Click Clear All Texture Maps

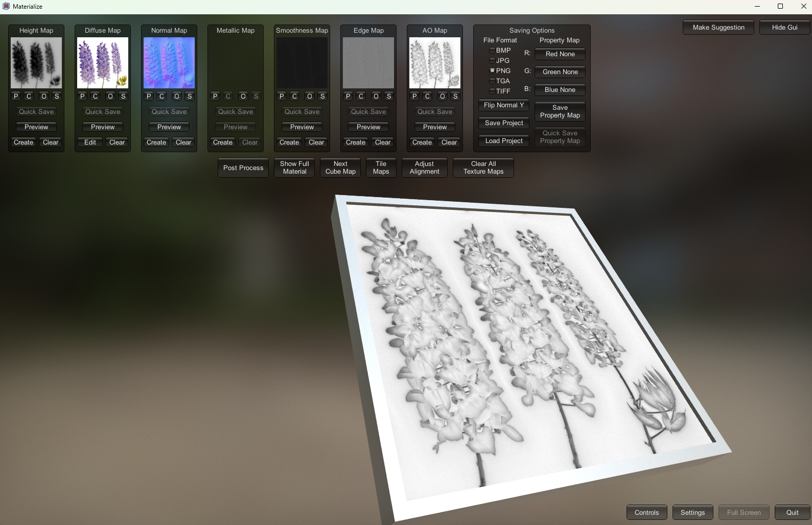[483, 168]
